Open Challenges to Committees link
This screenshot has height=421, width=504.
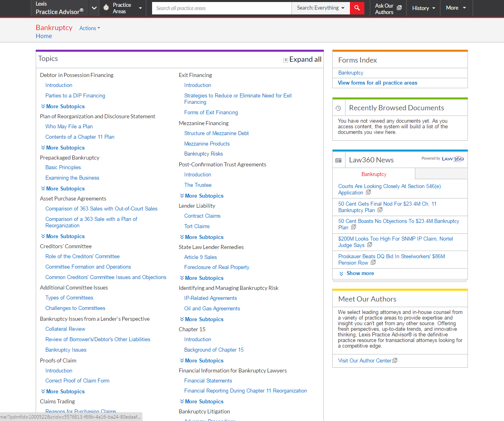click(x=75, y=308)
